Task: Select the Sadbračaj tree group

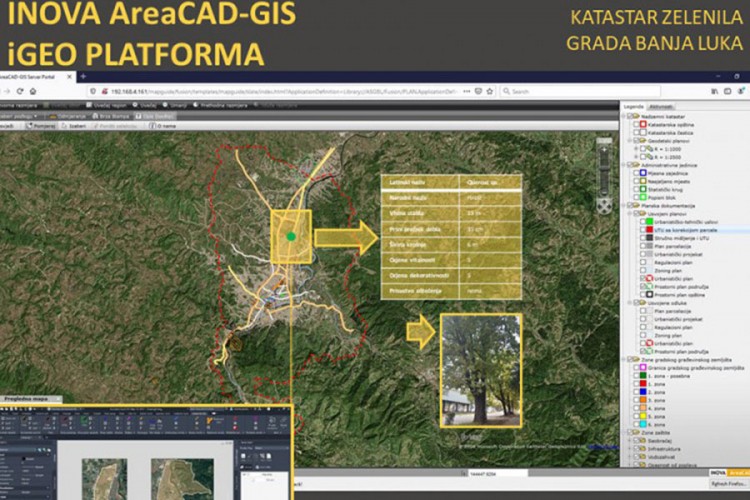Action: click(660, 441)
